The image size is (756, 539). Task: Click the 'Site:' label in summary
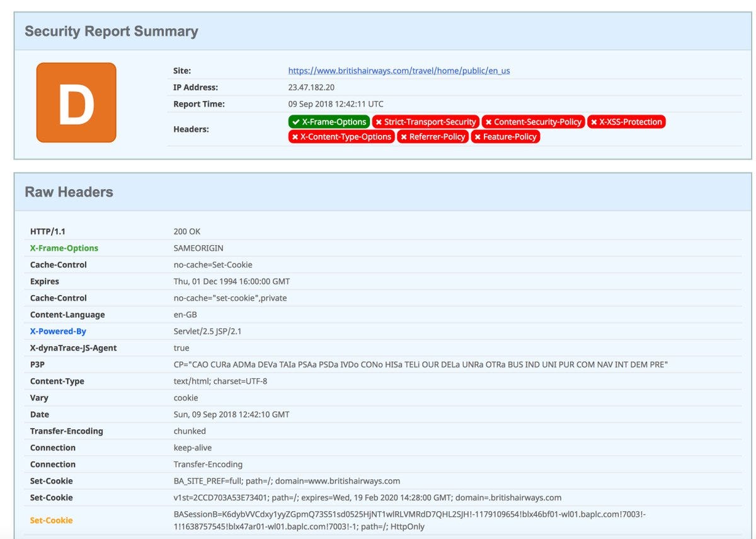pyautogui.click(x=182, y=71)
